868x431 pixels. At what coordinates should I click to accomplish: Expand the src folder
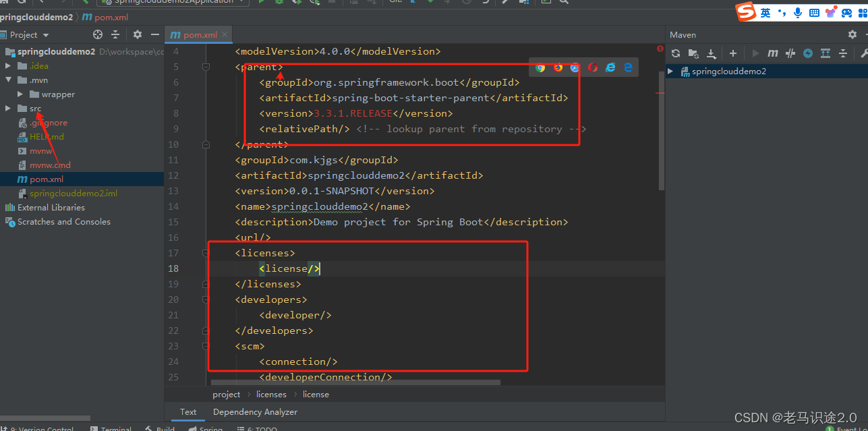pyautogui.click(x=8, y=109)
